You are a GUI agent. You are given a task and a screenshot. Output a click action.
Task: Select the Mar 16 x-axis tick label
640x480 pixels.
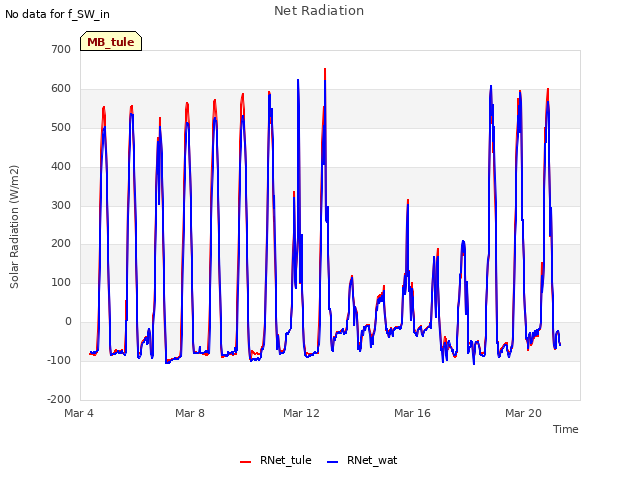tap(412, 413)
